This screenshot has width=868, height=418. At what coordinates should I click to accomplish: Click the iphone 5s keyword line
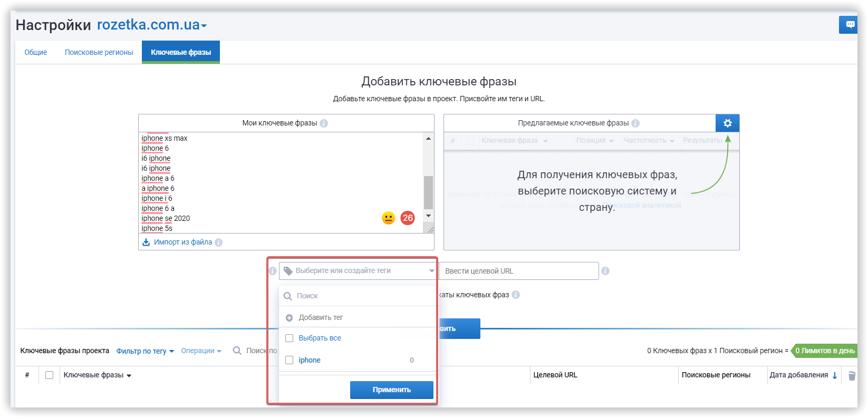pos(157,228)
